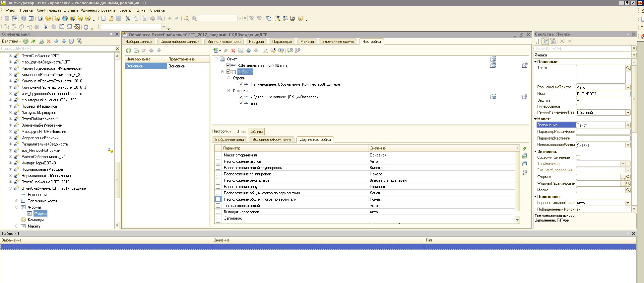This screenshot has width=644, height=283.
Task: Toggle the Защита property checkbox
Action: 578,100
